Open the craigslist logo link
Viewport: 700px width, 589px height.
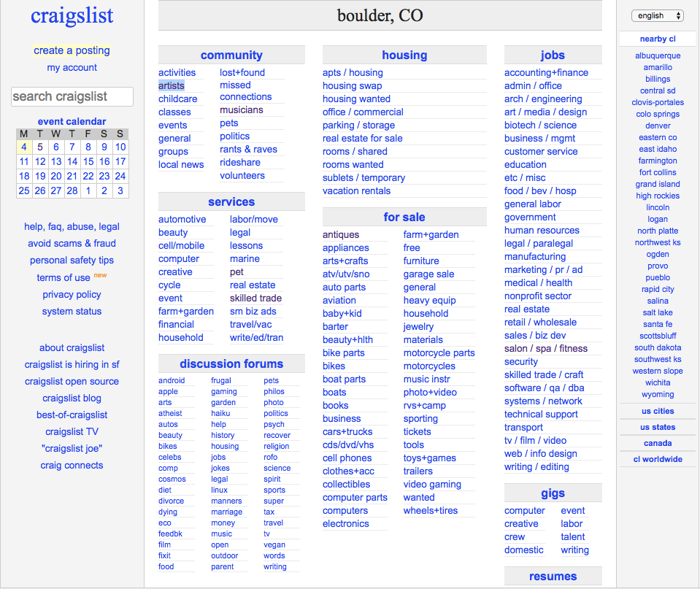(x=72, y=15)
